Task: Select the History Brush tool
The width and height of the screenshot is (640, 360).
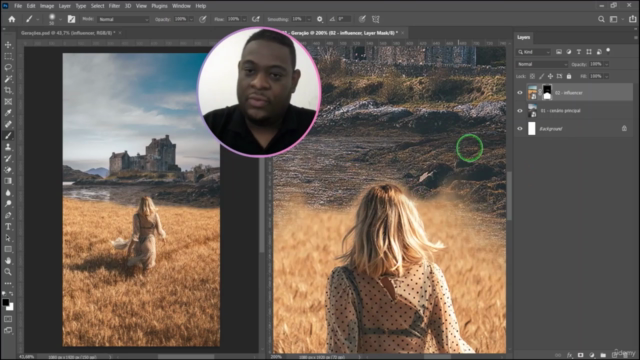Action: point(8,158)
